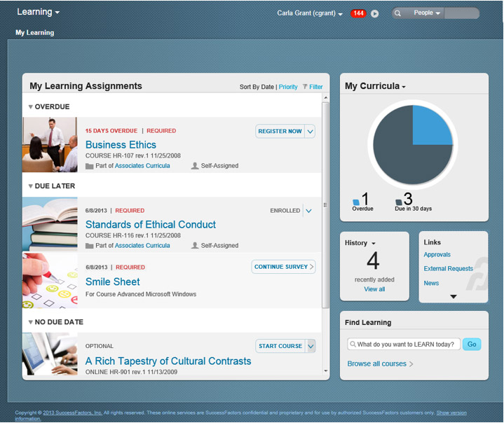This screenshot has width=504, height=423.
Task: Click the Continue Survey button
Action: [x=283, y=267]
